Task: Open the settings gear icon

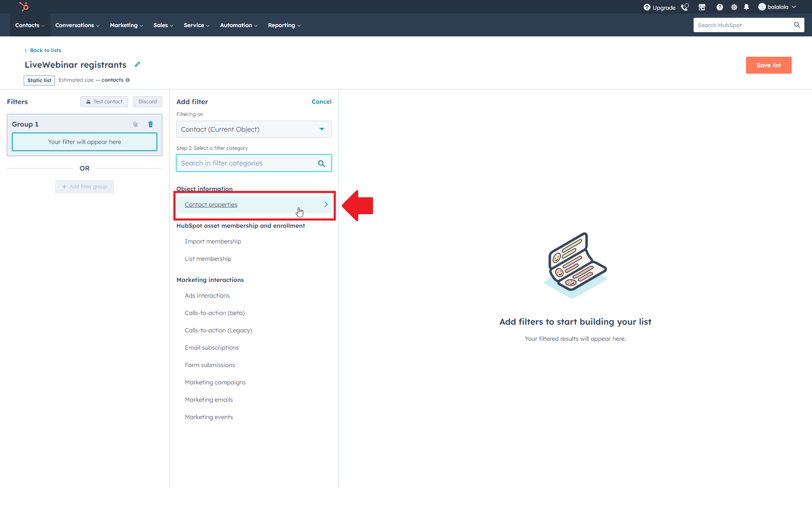Action: click(x=734, y=7)
